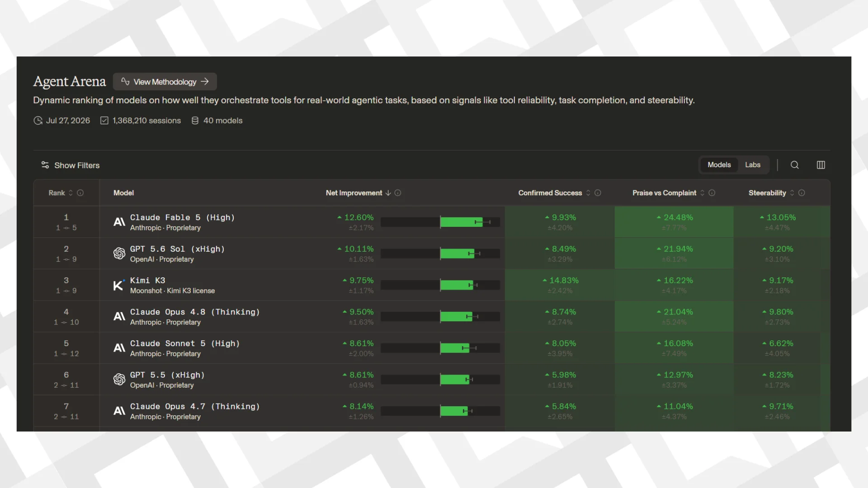Click info icon next to Net Improvement
868x488 pixels.
click(x=398, y=193)
